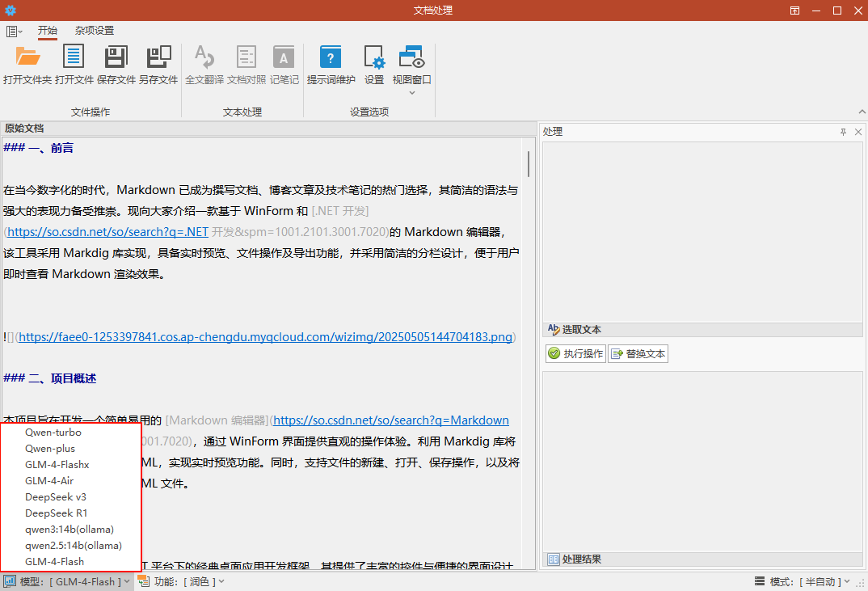This screenshot has height=591, width=868.
Task: Click the Open File (打开文件) icon
Action: click(74, 57)
